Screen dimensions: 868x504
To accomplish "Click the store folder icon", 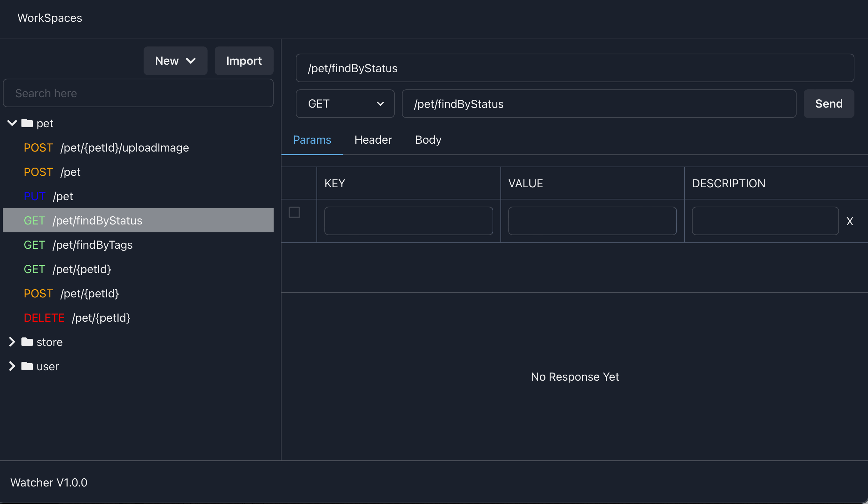I will pos(27,342).
